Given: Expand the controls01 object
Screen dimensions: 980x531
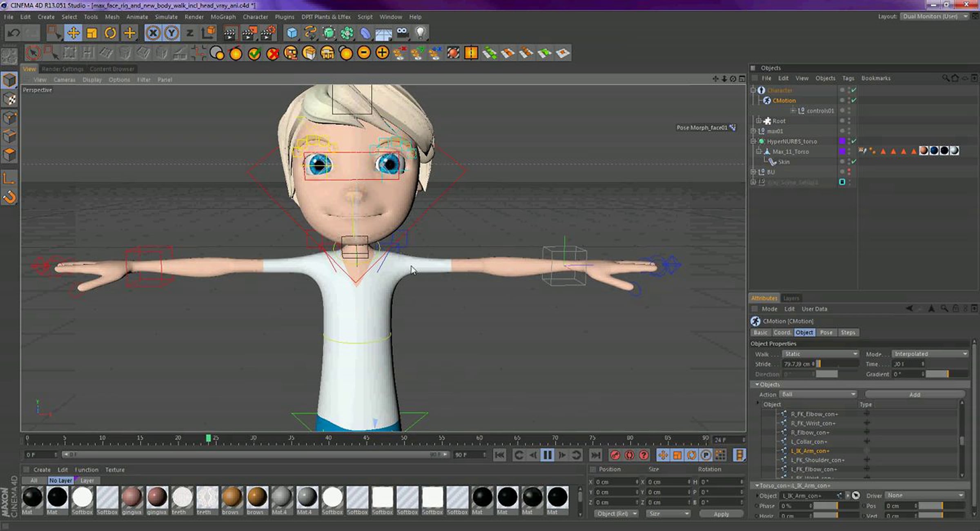Looking at the screenshot, I should click(793, 111).
